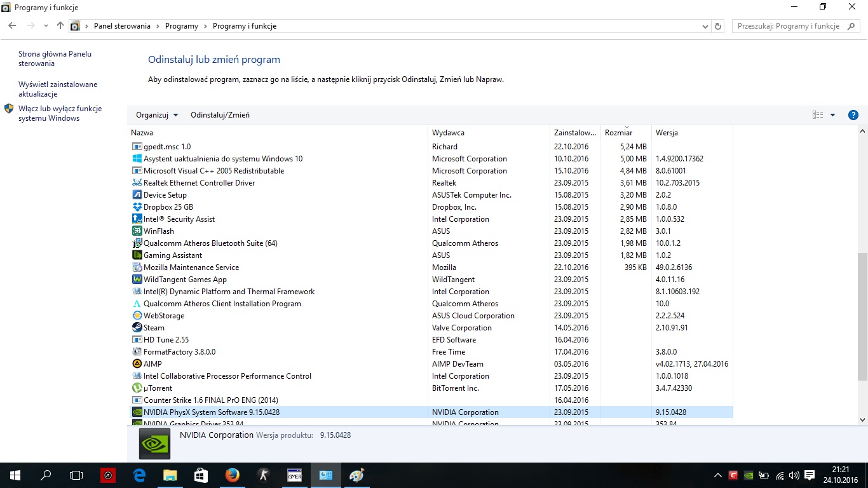Viewport: 868px width, 488px height.
Task: Open the GMER taskbar icon
Action: coord(295,475)
